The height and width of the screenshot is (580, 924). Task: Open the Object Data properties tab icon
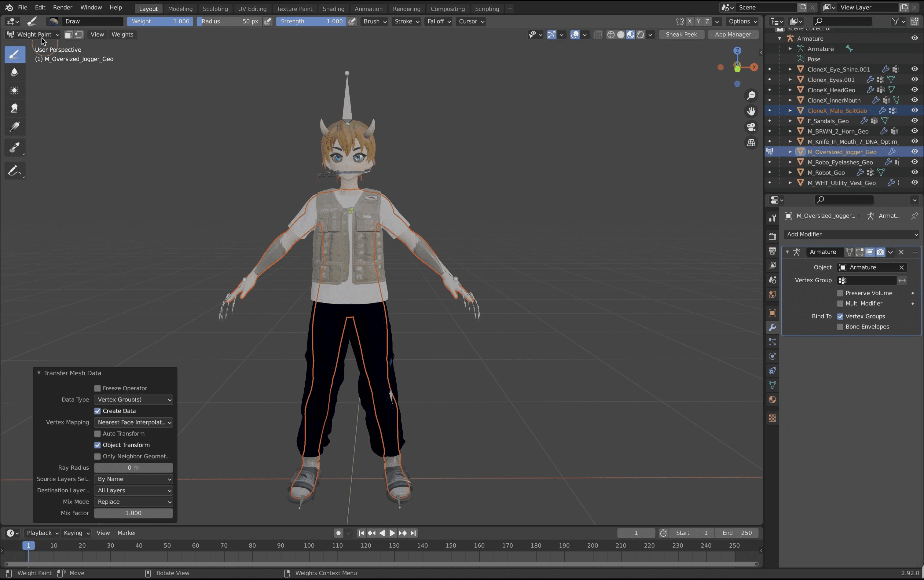[772, 385]
